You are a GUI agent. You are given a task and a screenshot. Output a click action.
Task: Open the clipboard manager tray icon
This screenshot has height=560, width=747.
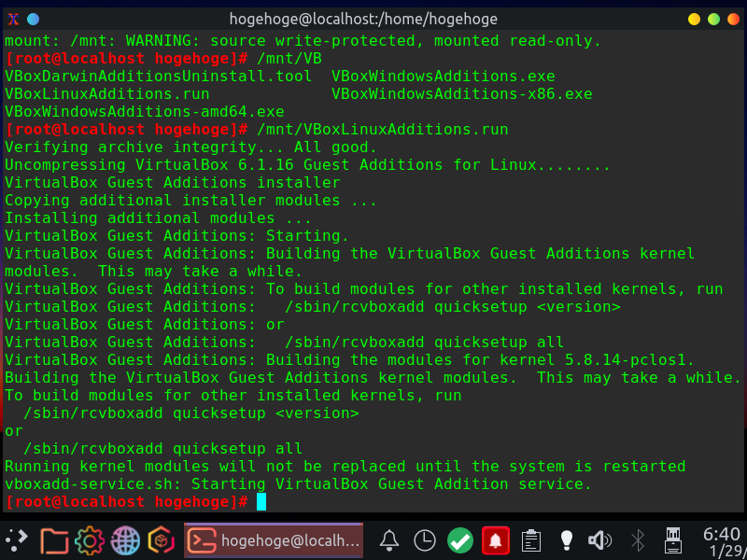[x=530, y=540]
